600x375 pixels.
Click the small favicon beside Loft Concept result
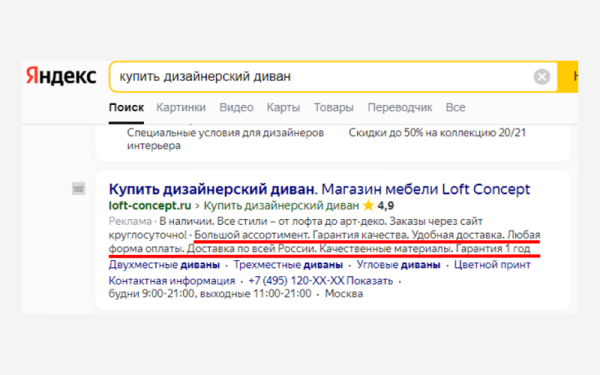(x=78, y=189)
